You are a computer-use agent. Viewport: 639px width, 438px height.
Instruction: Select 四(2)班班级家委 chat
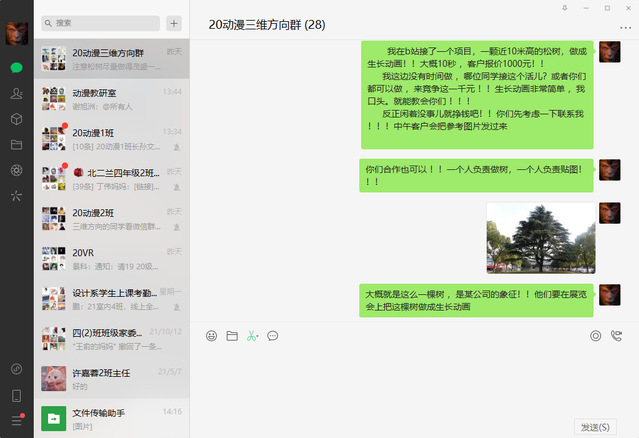112,338
